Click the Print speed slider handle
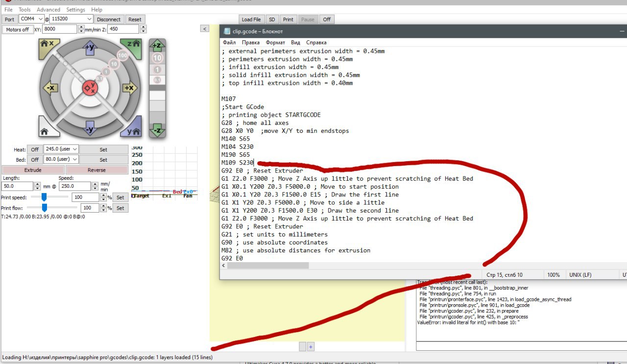The image size is (627, 364). click(44, 197)
